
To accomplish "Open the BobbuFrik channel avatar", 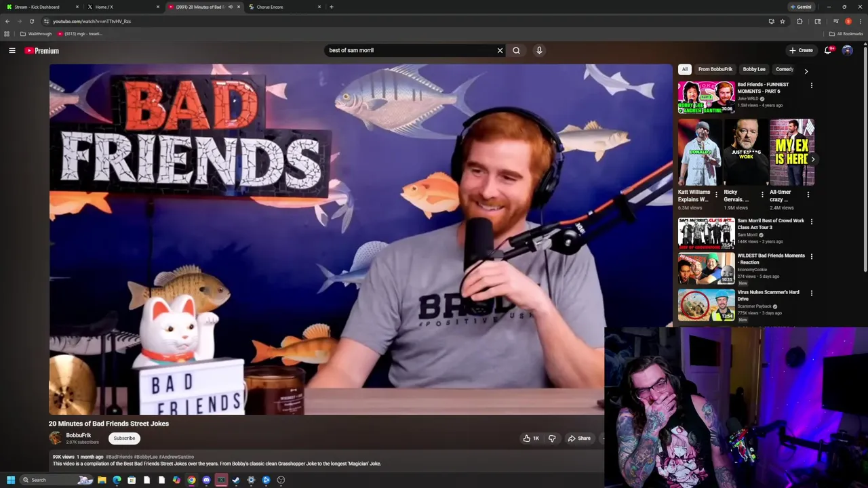I will tap(55, 439).
